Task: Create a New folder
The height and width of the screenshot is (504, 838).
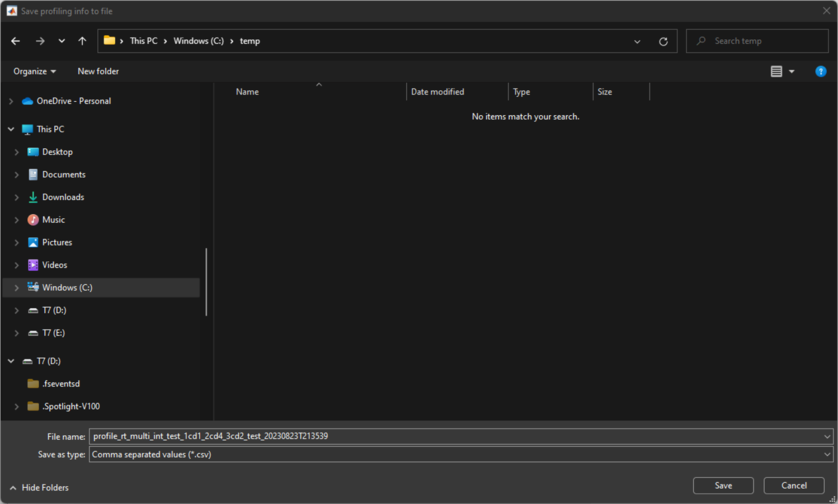Action: tap(98, 71)
